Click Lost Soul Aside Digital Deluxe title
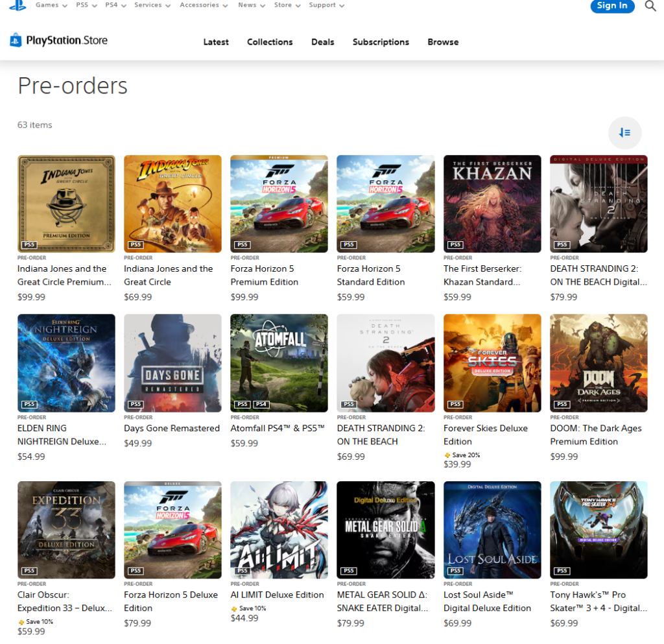The image size is (664, 644). [x=487, y=601]
